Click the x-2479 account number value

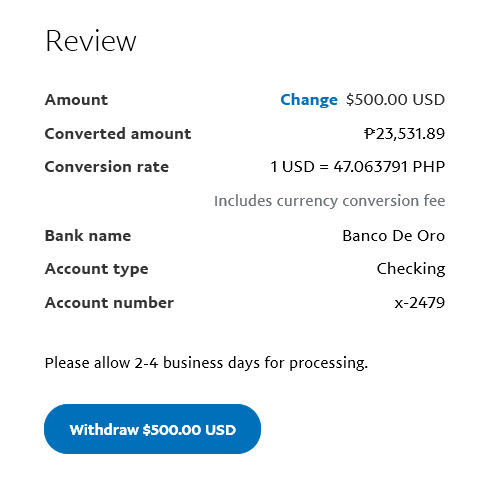[x=420, y=303]
